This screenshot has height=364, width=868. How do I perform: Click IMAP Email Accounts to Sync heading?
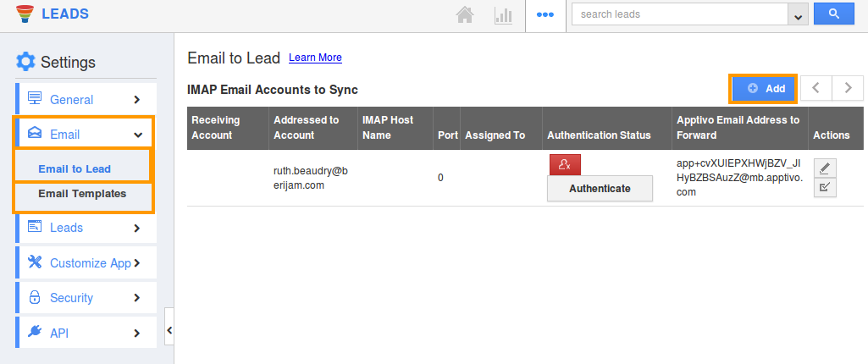coord(273,90)
